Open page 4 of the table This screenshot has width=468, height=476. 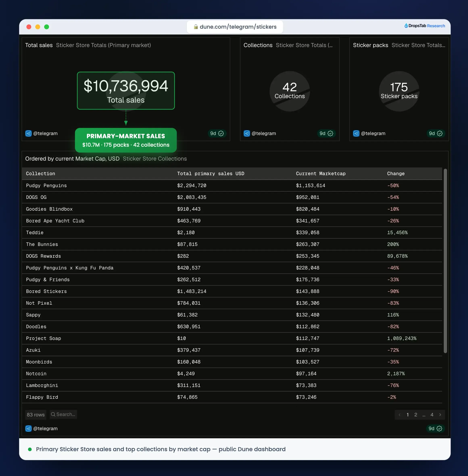pyautogui.click(x=432, y=415)
